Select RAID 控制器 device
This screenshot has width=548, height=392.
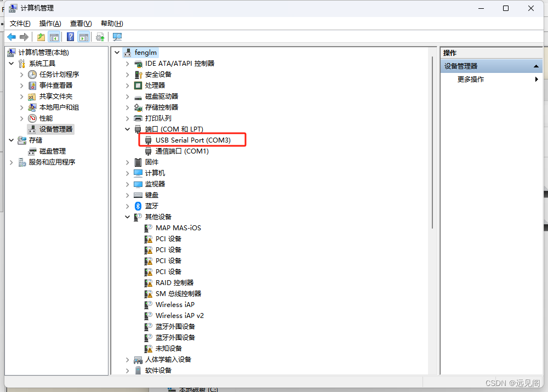[x=174, y=282]
